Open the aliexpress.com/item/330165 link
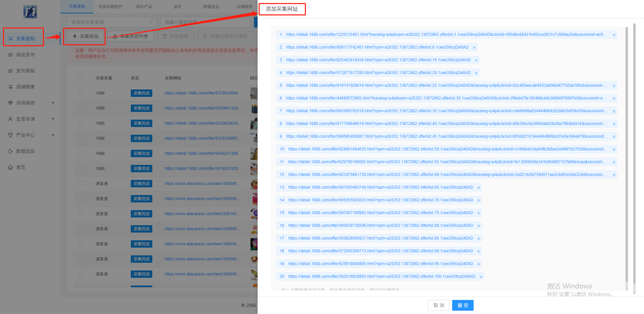The image size is (644, 314). tap(202, 214)
